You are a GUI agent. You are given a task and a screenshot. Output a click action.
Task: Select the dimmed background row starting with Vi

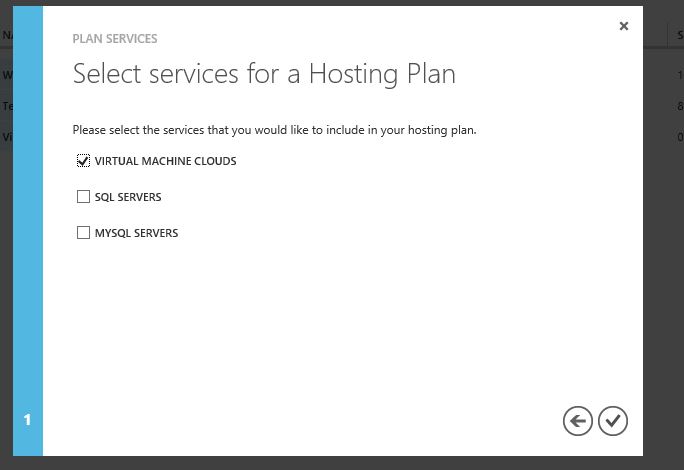tap(6, 137)
